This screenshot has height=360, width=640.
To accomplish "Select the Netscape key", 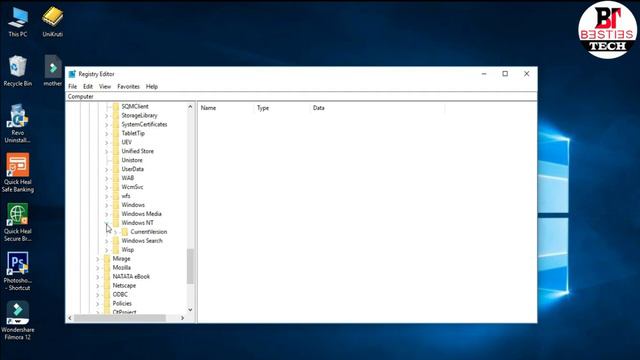I will click(x=124, y=286).
